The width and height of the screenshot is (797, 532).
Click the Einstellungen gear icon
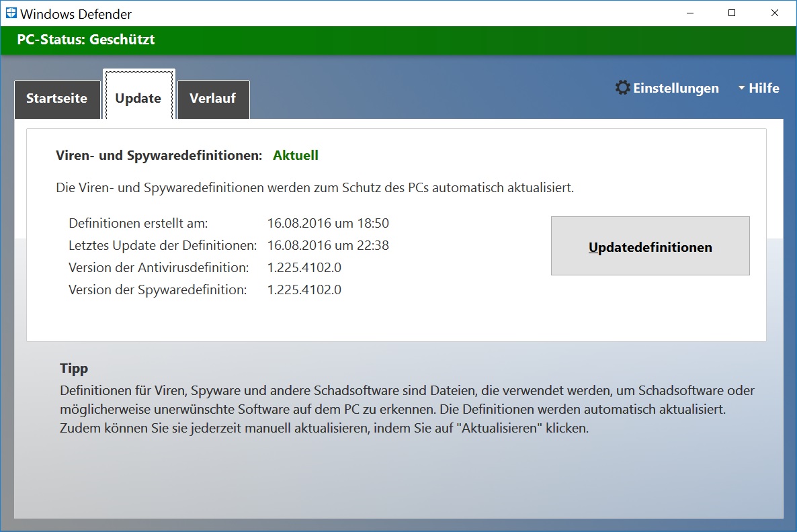(622, 87)
